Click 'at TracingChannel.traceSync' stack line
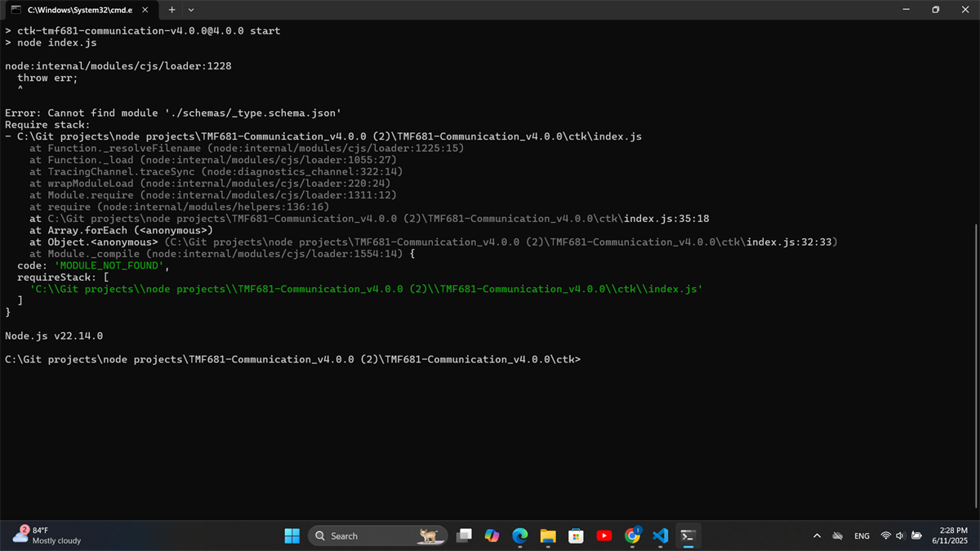 pos(216,171)
